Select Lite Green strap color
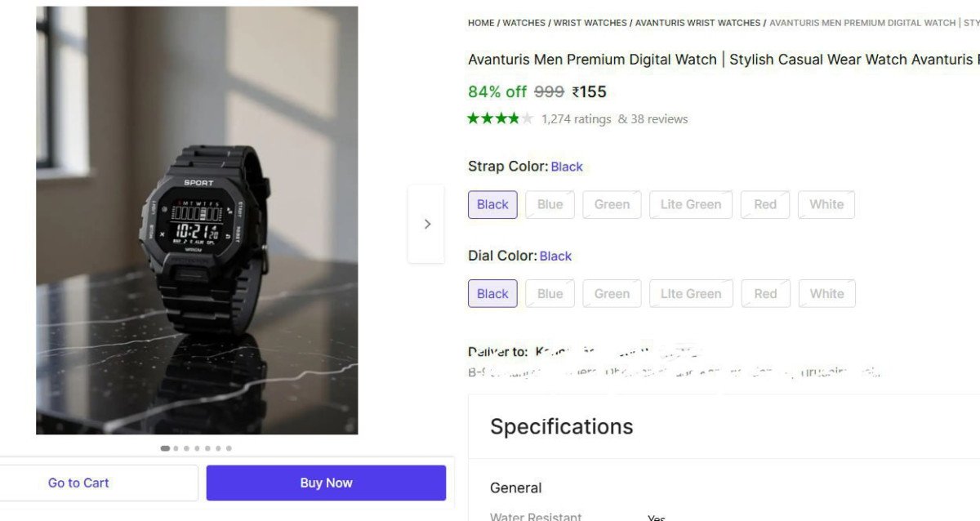 (x=691, y=205)
